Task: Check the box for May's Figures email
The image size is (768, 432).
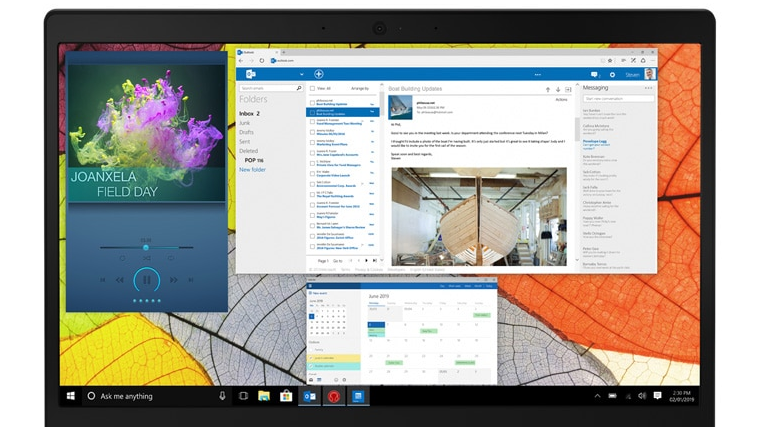Action: click(312, 215)
